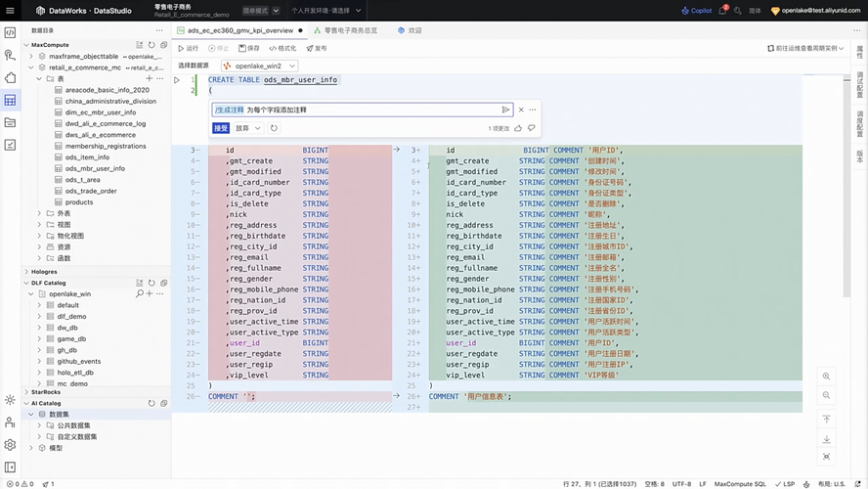The image size is (868, 489).
Task: Expand the StarRocks section
Action: [26, 392]
